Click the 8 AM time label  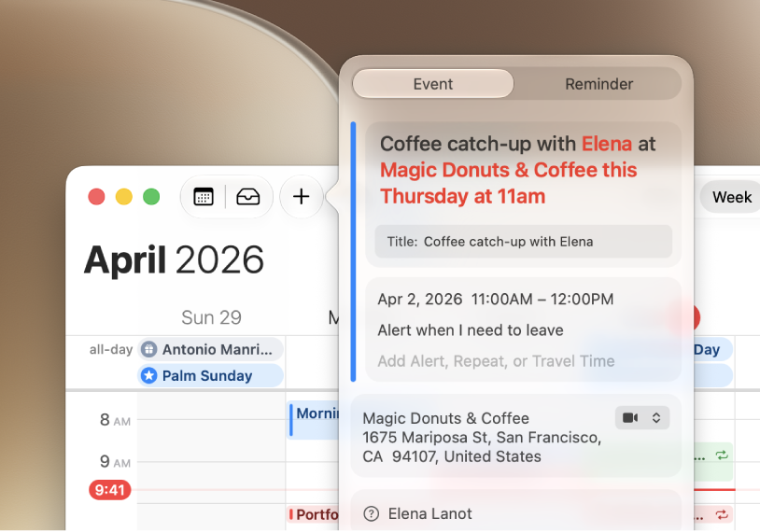[x=115, y=420]
